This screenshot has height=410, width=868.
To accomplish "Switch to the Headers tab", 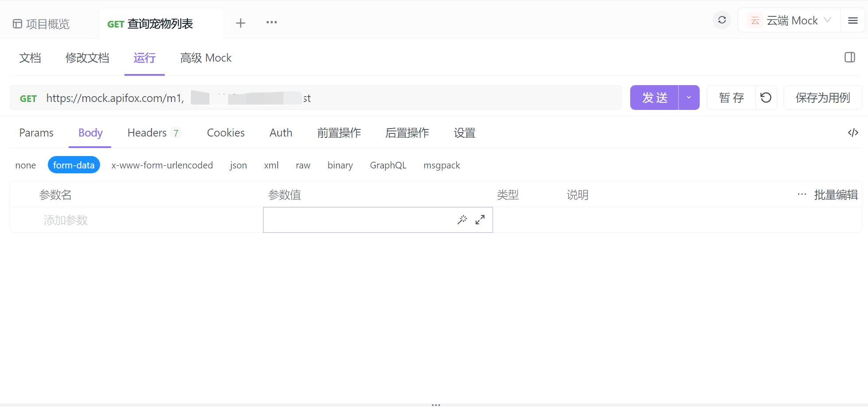I will [x=147, y=133].
